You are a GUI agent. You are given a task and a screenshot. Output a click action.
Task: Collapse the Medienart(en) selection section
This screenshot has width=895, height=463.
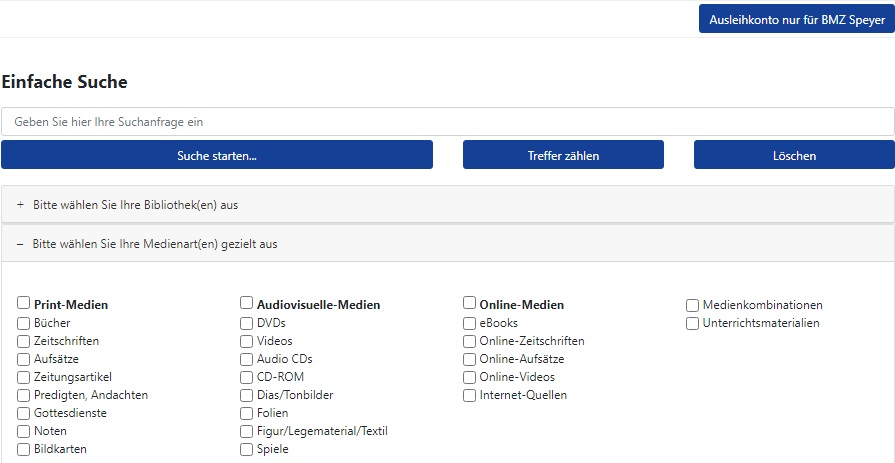coord(448,244)
